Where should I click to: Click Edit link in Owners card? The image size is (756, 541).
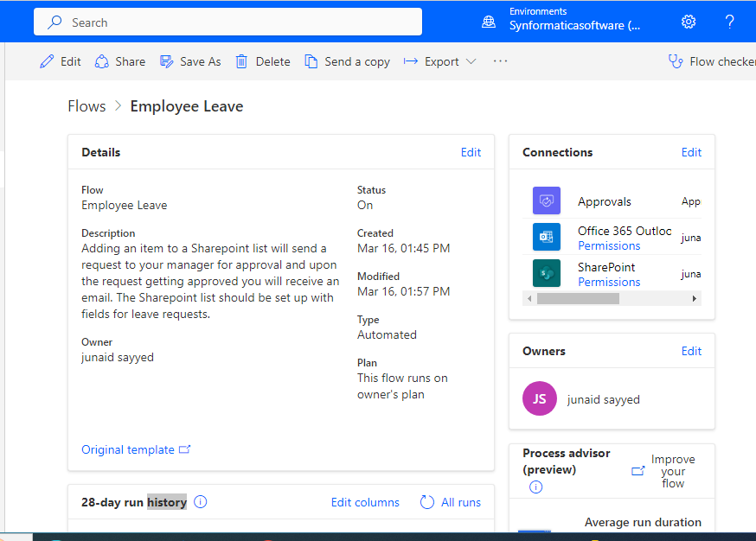691,351
